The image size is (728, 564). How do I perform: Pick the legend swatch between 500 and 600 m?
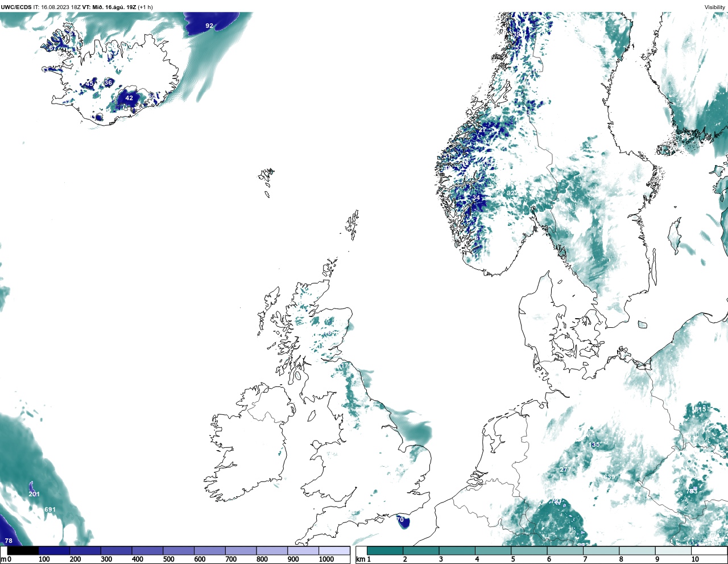[179, 551]
